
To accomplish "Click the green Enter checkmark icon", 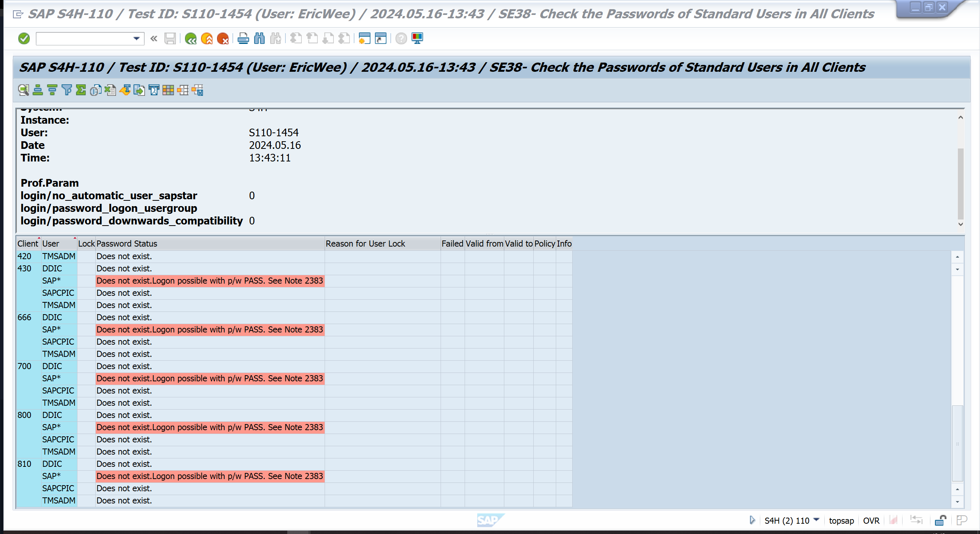I will (24, 39).
